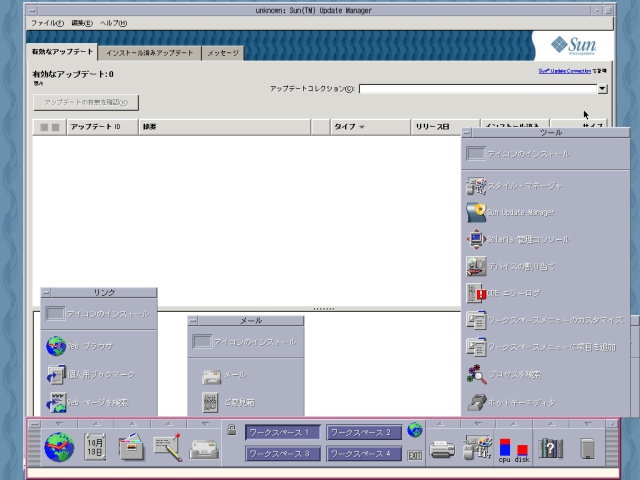
Task: Launch プロセスを検索 from the ツール subpanel
Action: (504, 374)
